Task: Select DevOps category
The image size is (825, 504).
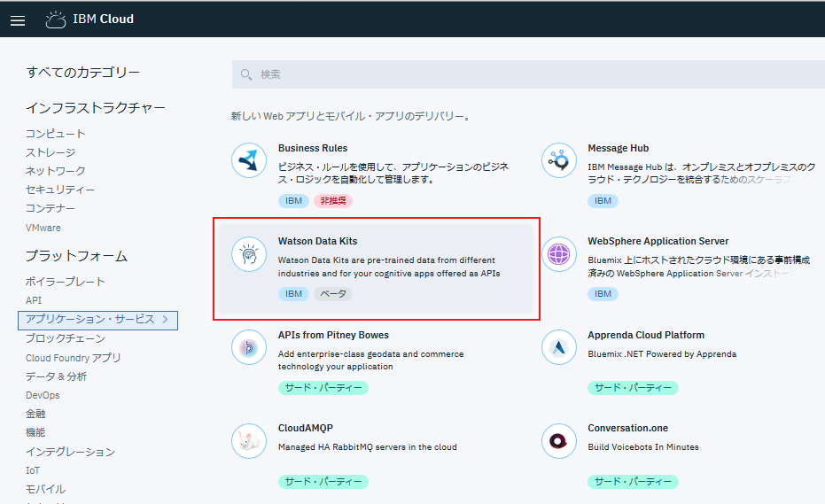Action: point(43,395)
